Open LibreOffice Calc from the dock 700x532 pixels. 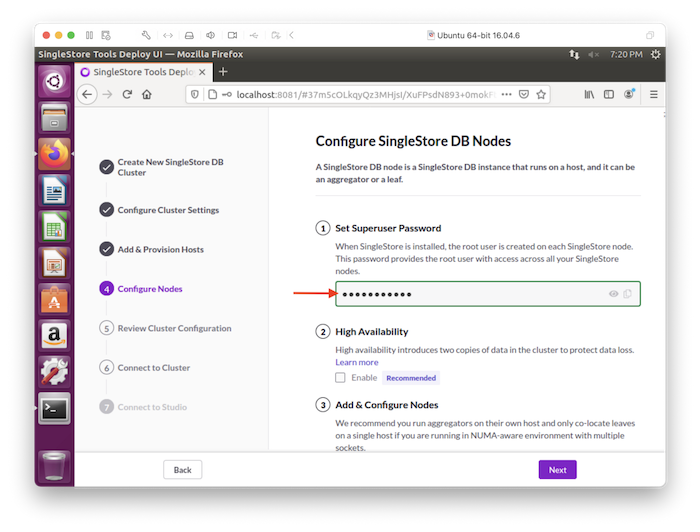(54, 226)
